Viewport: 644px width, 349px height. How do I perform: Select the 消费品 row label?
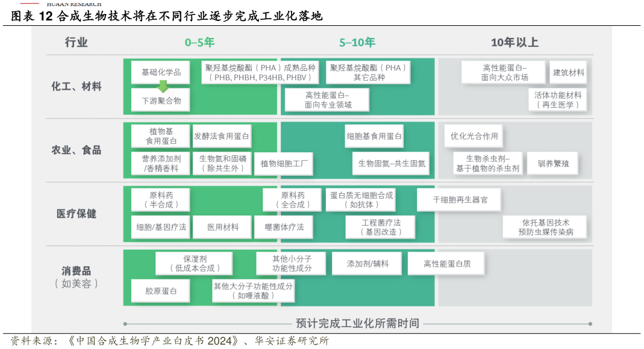coord(76,271)
